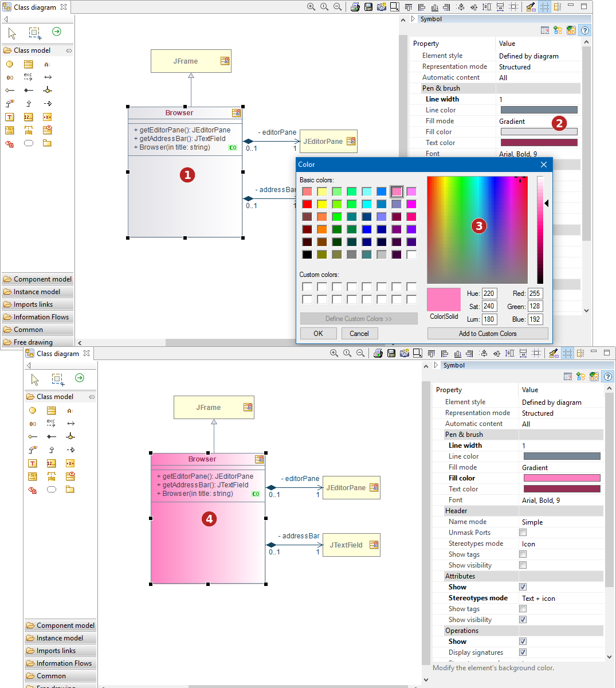The image size is (616, 688).
Task: Open help with the question mark icon in the pink Browser diagram Symbol panel
Action: 608,377
